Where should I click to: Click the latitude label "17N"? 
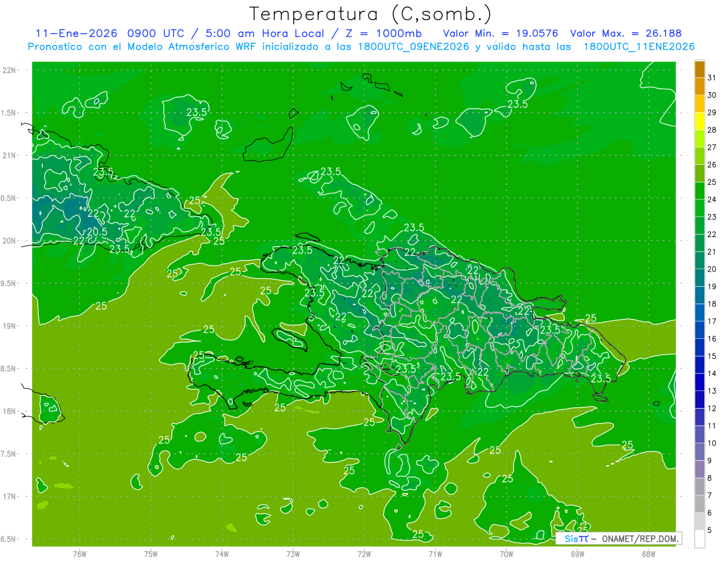pyautogui.click(x=10, y=497)
